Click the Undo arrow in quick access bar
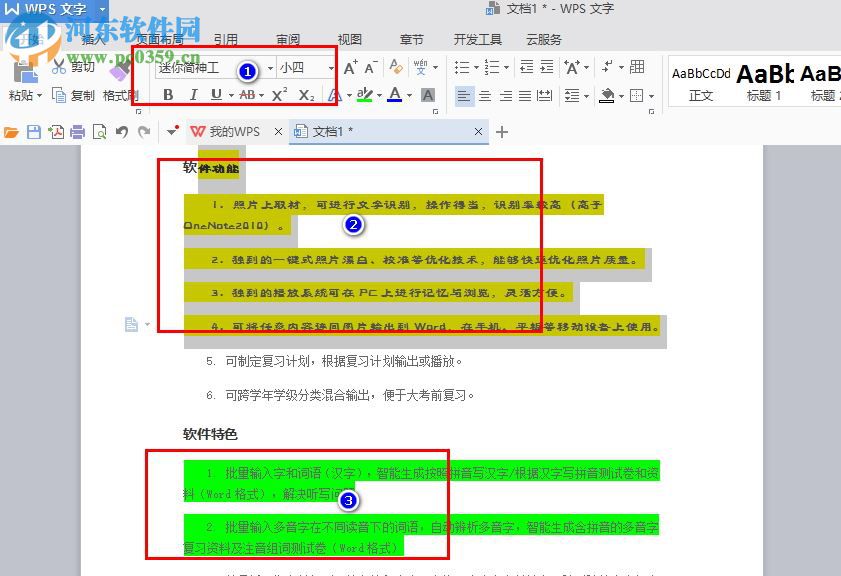The image size is (841, 576). pos(121,131)
